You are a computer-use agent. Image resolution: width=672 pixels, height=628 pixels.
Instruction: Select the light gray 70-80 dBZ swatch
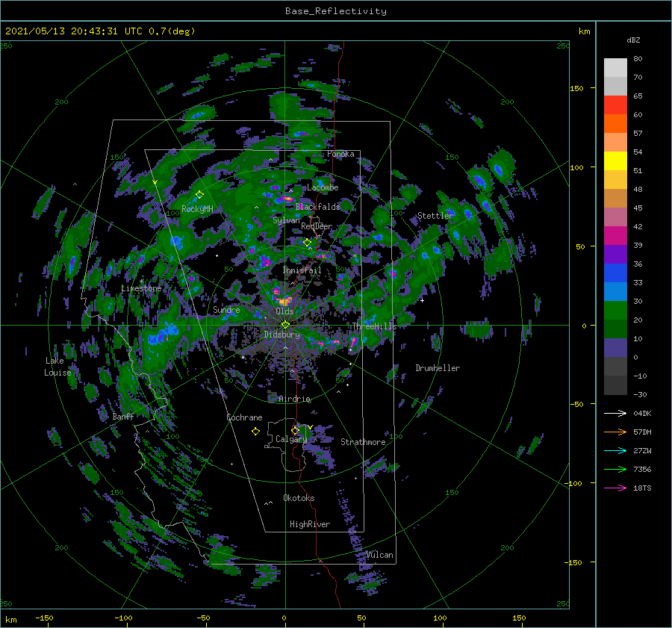pos(615,68)
